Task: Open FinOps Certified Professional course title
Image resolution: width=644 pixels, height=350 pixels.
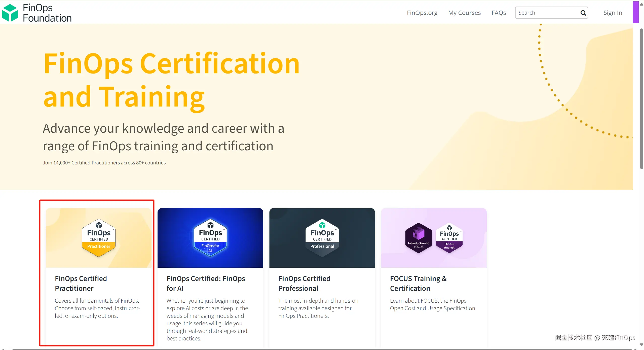Action: (304, 283)
